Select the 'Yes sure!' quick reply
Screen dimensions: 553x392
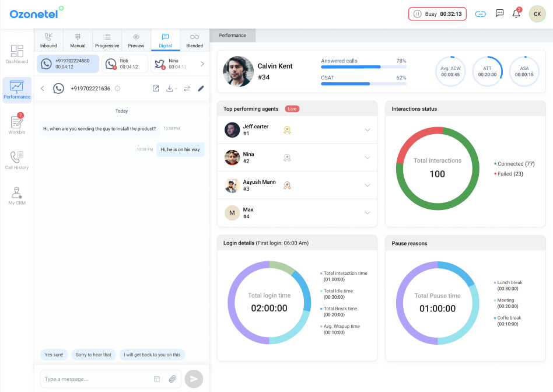pyautogui.click(x=54, y=355)
